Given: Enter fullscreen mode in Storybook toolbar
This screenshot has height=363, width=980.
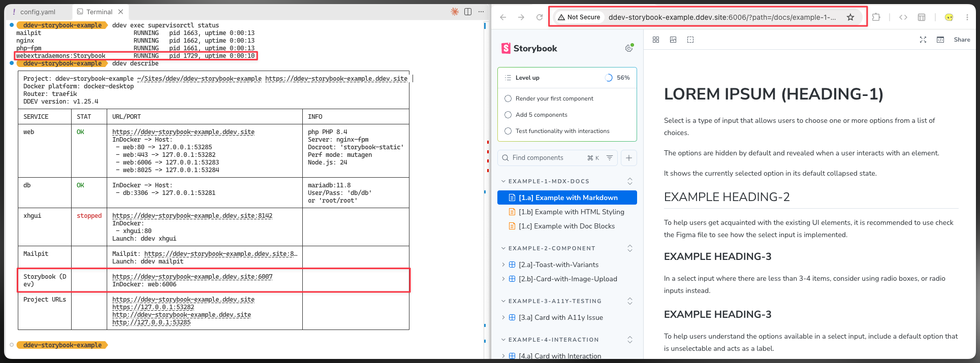Looking at the screenshot, I should pos(923,40).
